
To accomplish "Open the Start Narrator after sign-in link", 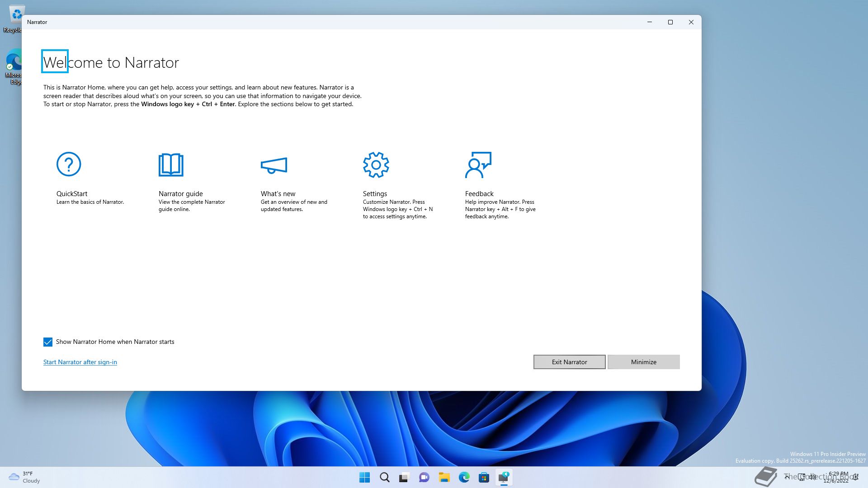I will (80, 362).
